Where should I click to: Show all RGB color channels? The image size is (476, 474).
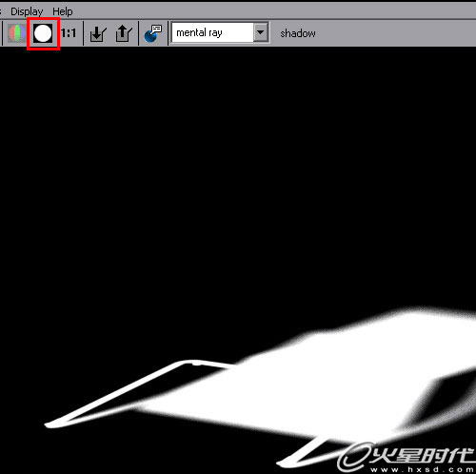pyautogui.click(x=16, y=33)
